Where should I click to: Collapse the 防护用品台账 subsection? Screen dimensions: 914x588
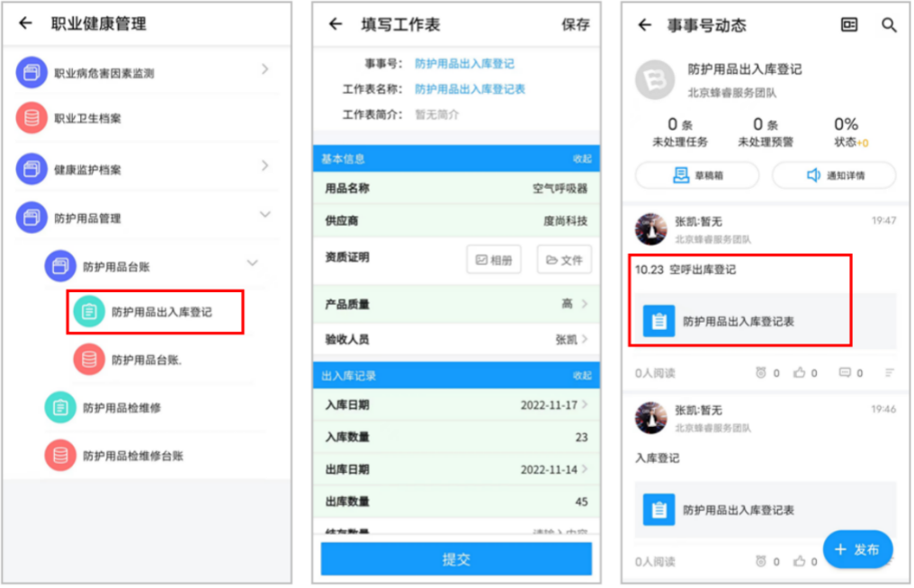[x=252, y=263]
